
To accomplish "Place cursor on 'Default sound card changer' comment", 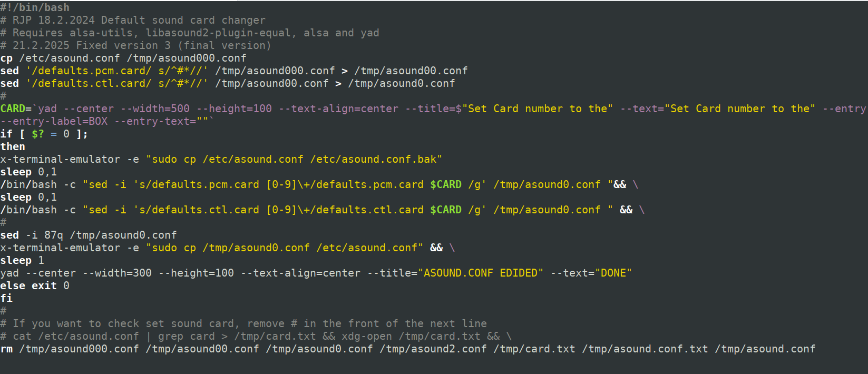I will pos(183,20).
